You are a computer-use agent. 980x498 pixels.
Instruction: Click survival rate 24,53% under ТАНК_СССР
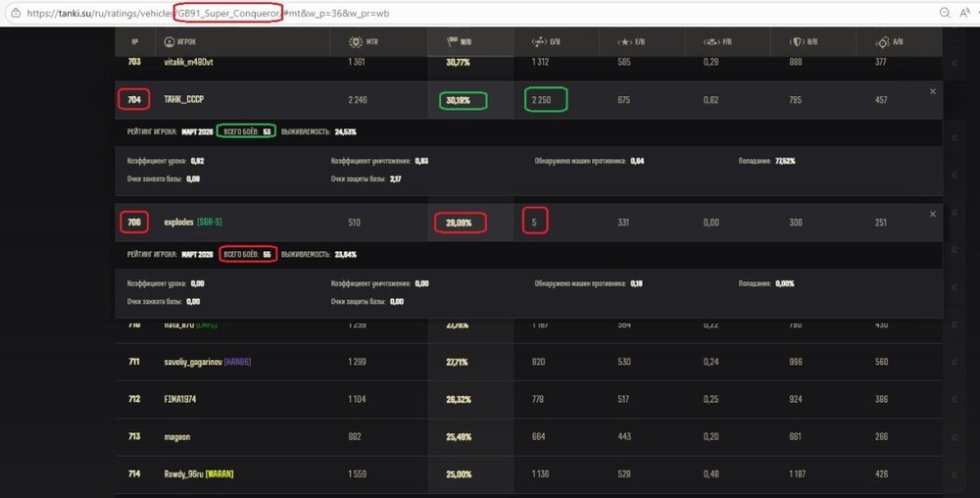(x=346, y=131)
